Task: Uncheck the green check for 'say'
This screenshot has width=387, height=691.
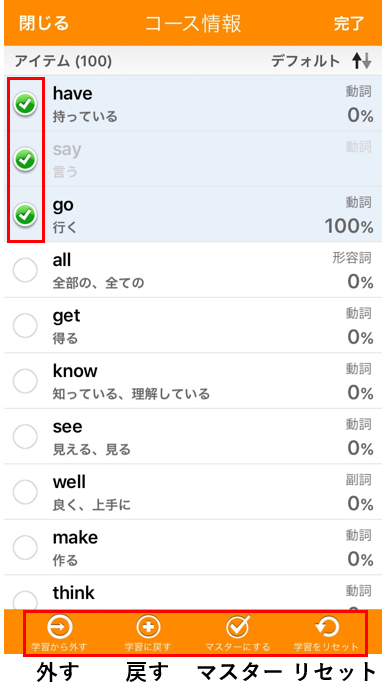Action: [25, 159]
